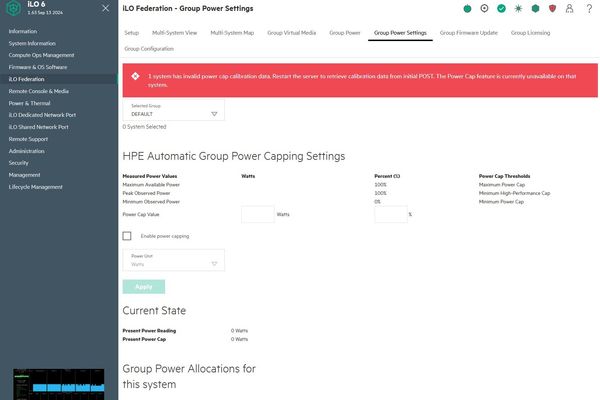Switch to the Multi-System Map tab
600x400 pixels.
tap(232, 33)
